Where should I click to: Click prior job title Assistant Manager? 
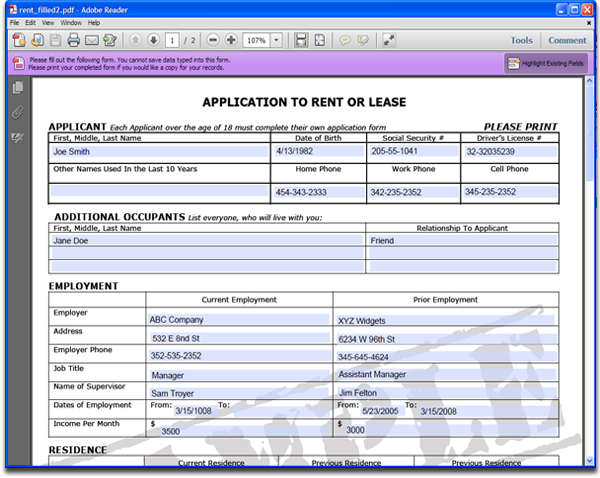point(446,374)
